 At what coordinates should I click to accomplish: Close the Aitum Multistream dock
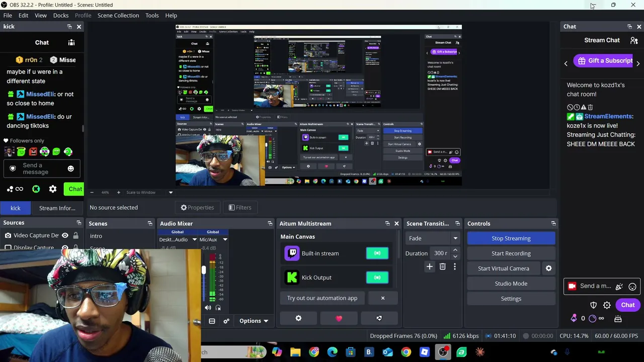396,224
